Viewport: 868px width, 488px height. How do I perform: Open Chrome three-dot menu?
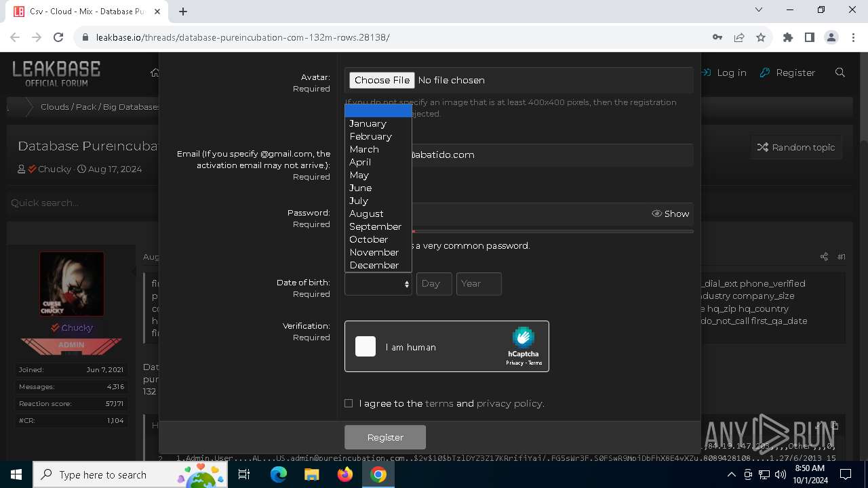click(x=852, y=37)
